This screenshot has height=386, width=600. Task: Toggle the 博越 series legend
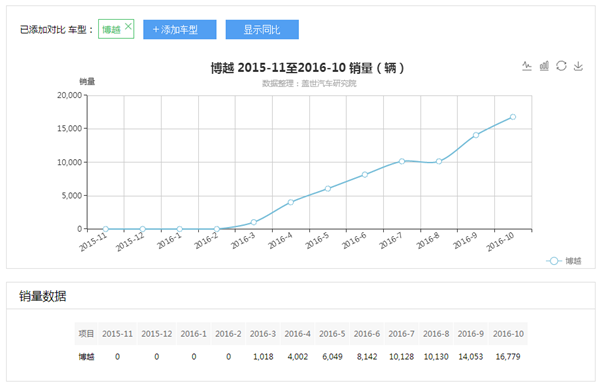click(x=564, y=261)
